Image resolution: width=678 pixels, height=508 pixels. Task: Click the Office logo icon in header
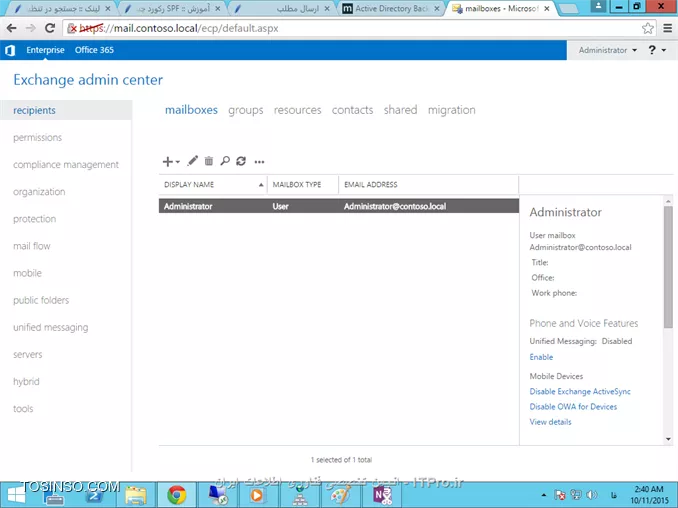[10, 50]
